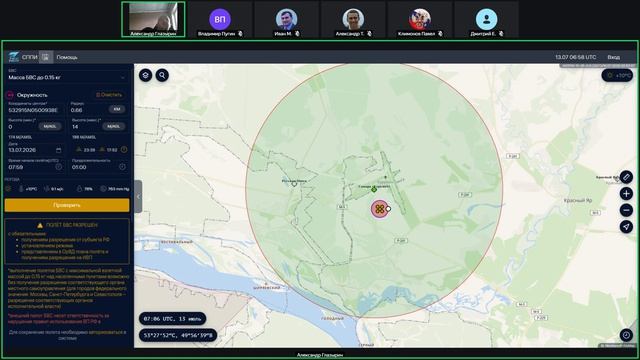Open the map search magnifier
Screen dimensions: 640x360
162,75
